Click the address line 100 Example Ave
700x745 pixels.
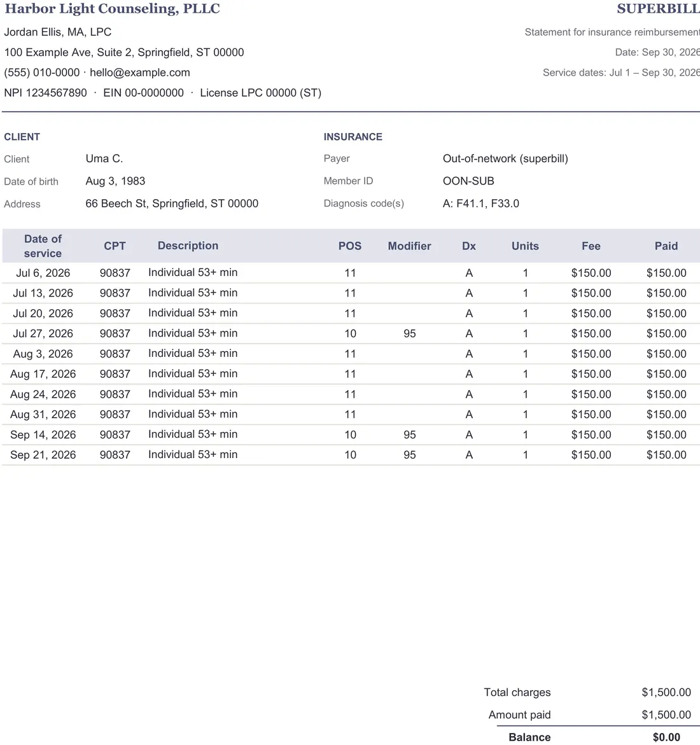124,52
